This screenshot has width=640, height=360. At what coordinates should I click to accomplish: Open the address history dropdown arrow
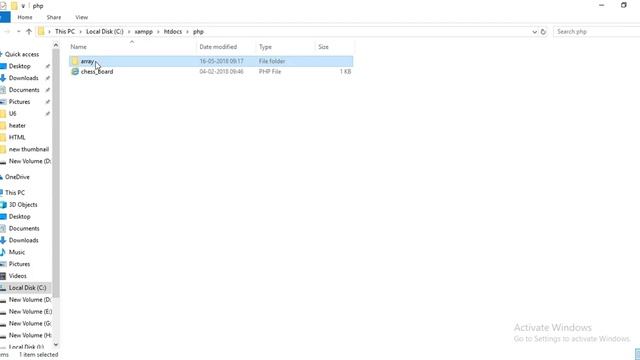(534, 31)
